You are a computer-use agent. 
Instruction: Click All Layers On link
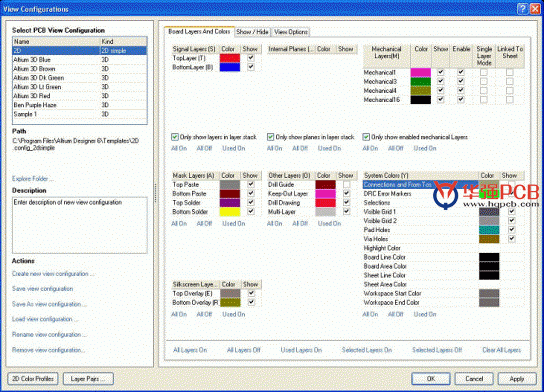190,350
